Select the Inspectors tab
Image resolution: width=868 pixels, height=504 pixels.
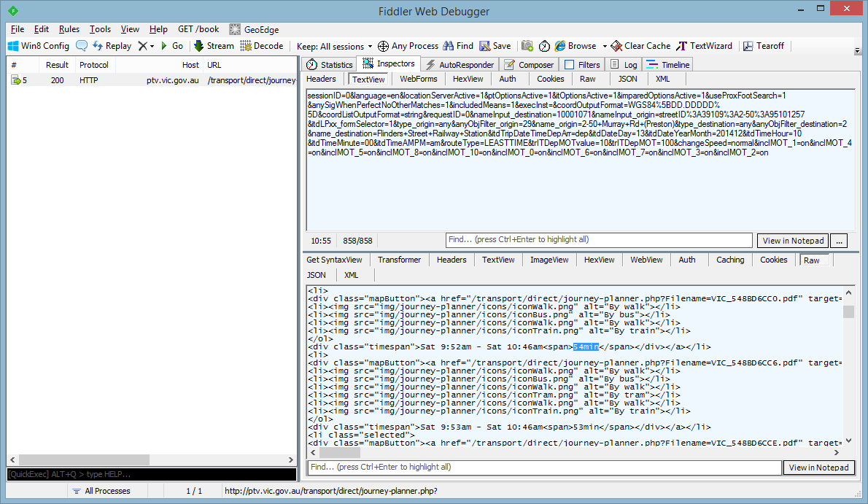(x=388, y=63)
